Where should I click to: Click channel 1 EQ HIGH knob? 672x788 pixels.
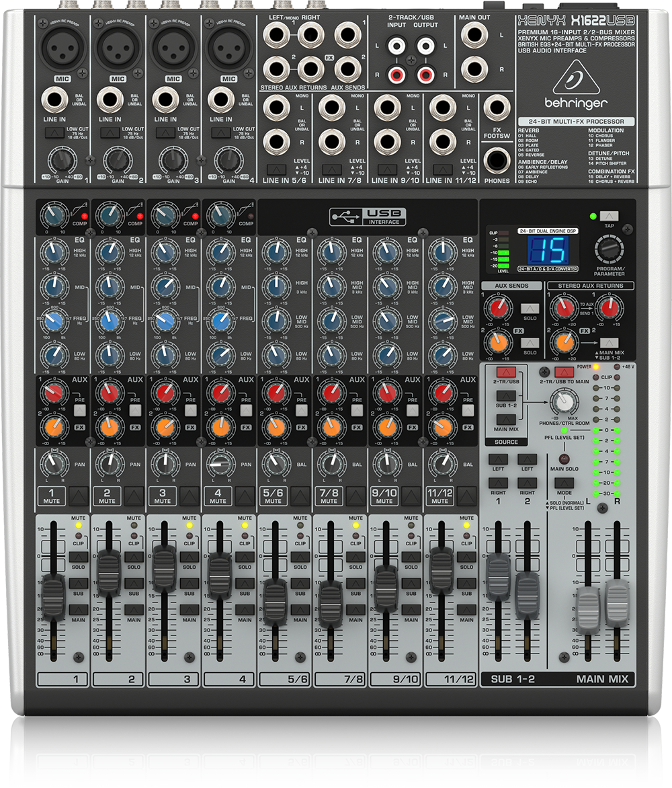point(54,251)
